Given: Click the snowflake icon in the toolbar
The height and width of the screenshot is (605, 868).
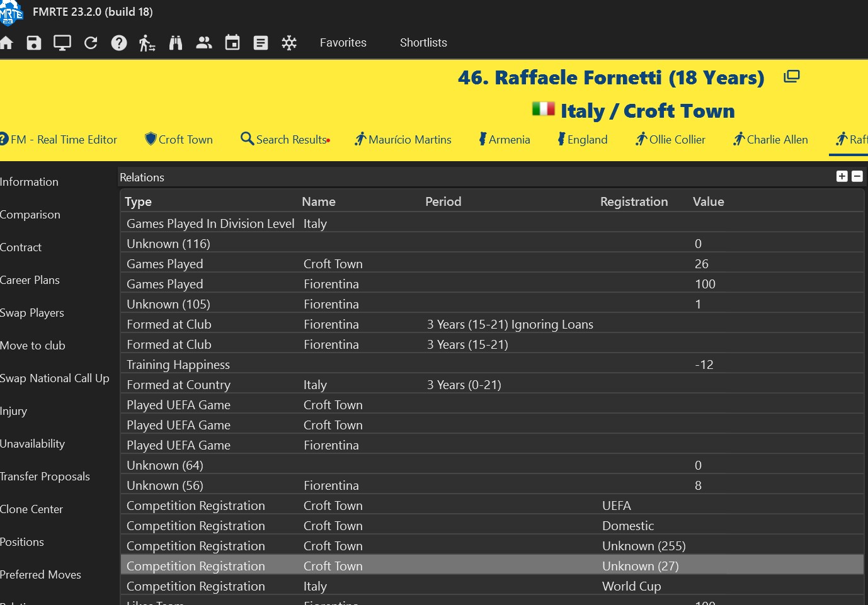Looking at the screenshot, I should pyautogui.click(x=289, y=43).
